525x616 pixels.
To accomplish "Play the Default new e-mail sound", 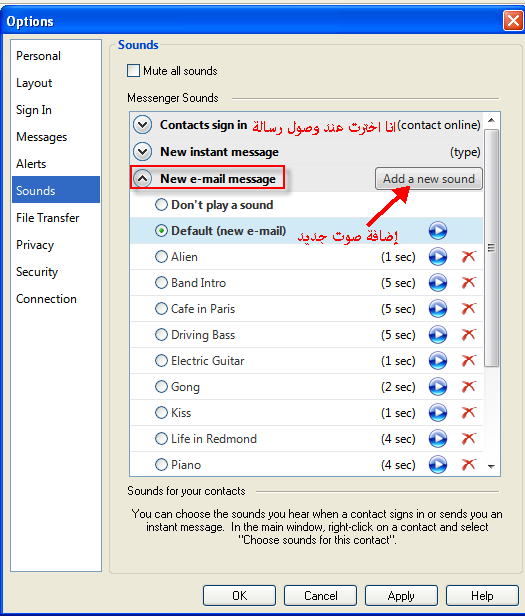I will (438, 231).
